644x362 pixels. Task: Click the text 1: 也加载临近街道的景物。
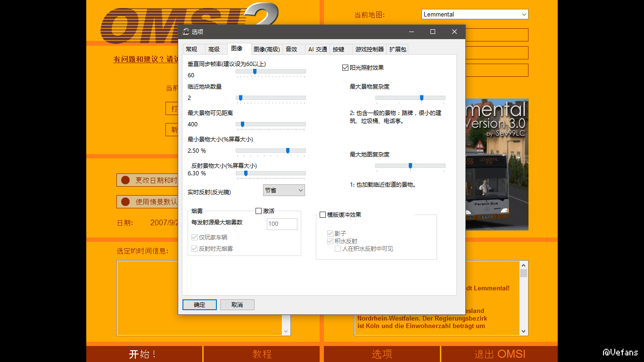pyautogui.click(x=383, y=185)
